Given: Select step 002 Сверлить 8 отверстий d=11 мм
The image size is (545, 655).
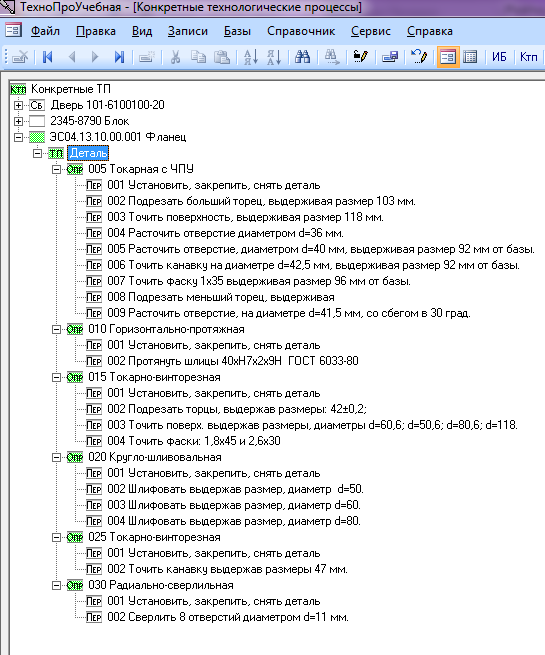Looking at the screenshot, I should coord(228,617).
